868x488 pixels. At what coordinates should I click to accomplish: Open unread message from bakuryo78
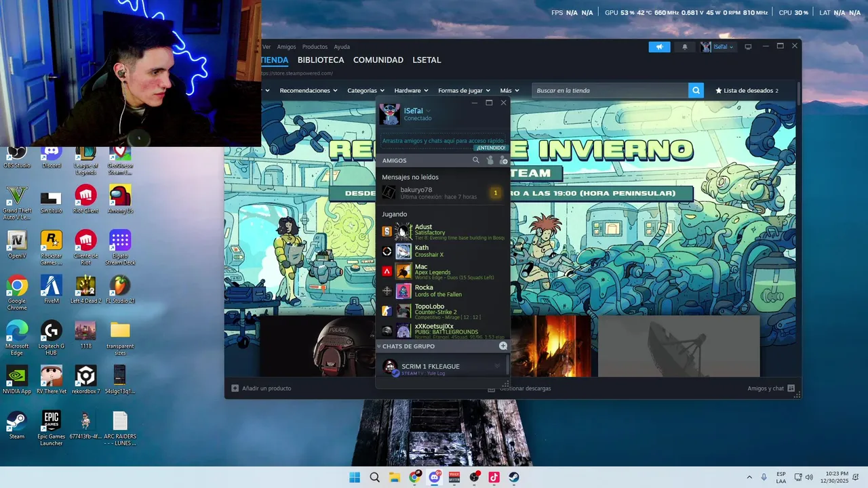[x=442, y=193]
